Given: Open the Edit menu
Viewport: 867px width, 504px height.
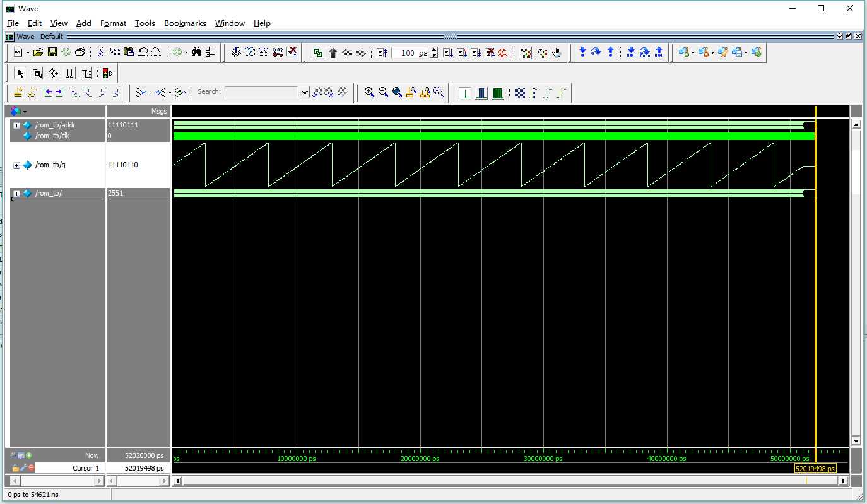Looking at the screenshot, I should 35,23.
